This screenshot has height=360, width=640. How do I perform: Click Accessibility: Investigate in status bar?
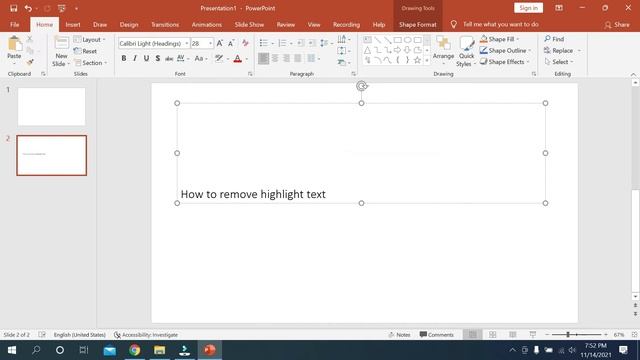click(146, 335)
